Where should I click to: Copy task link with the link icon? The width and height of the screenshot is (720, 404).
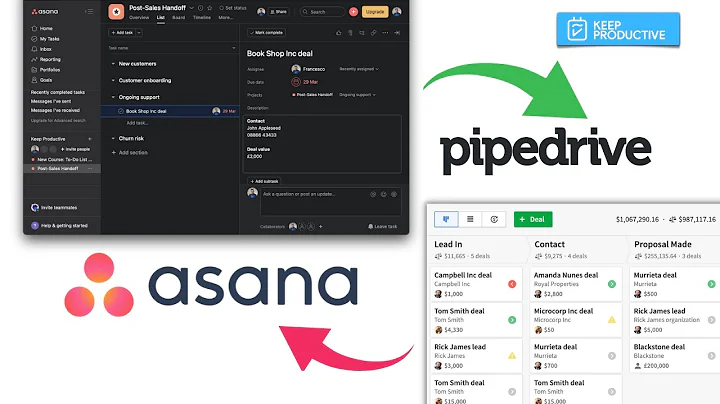373,33
